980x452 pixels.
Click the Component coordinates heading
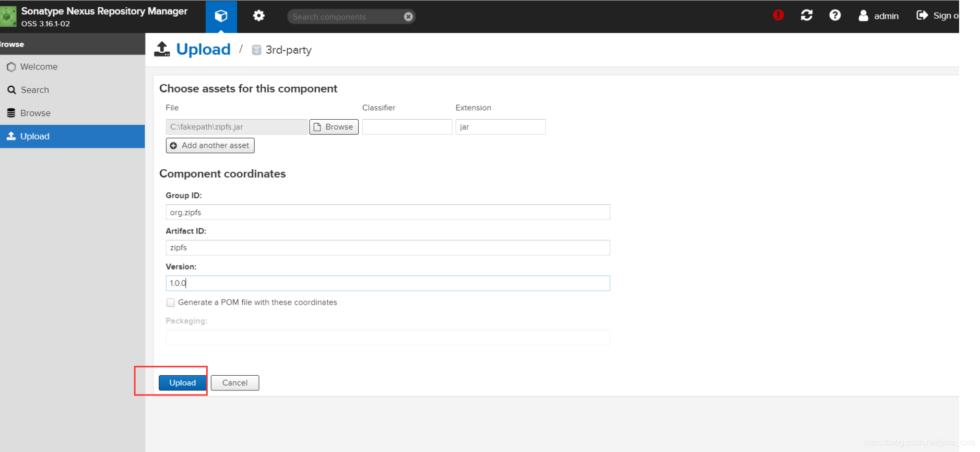pyautogui.click(x=222, y=173)
